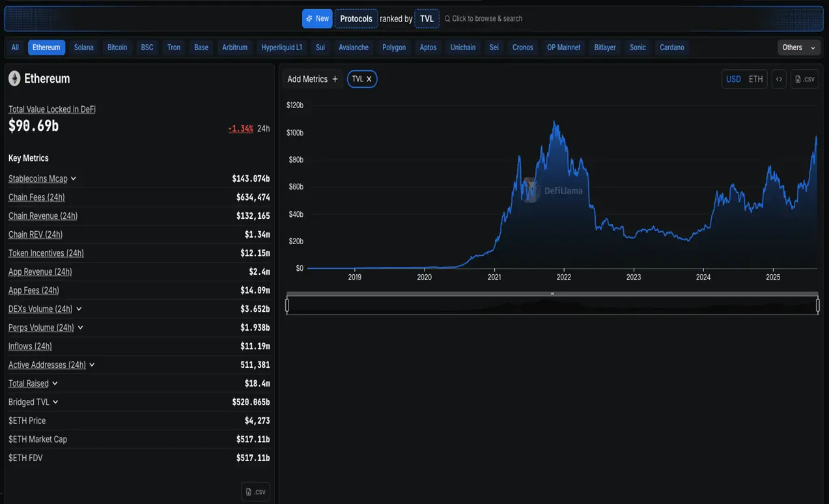Click the Chain Fees (24h) link

tap(36, 197)
